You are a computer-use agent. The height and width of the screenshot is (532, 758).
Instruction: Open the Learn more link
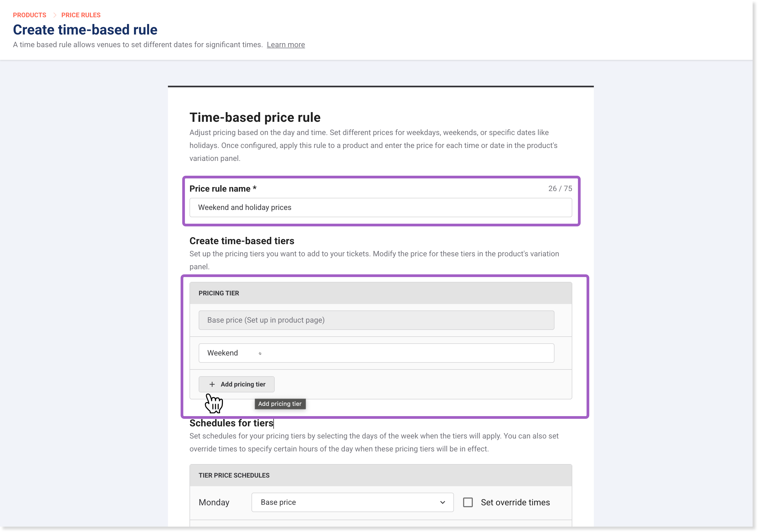(285, 44)
